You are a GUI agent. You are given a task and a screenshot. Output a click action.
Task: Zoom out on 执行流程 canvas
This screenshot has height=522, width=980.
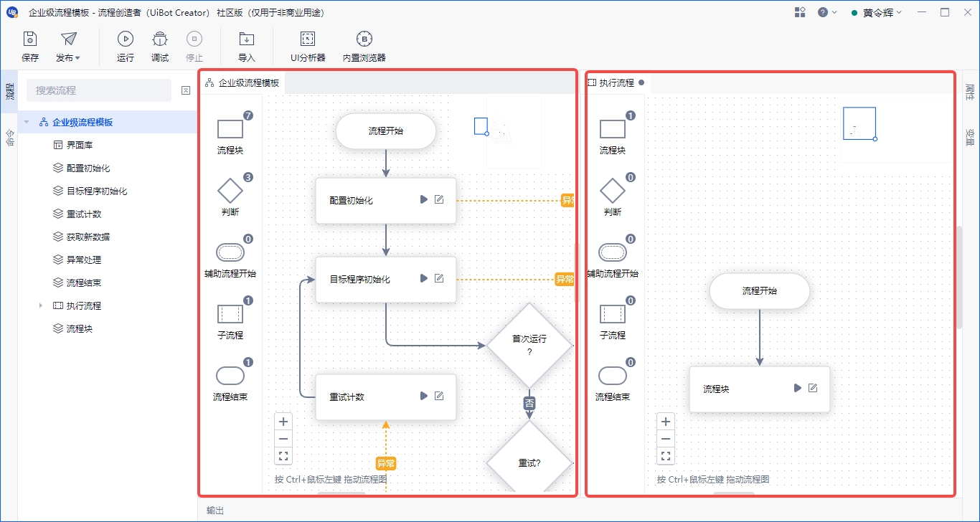pyautogui.click(x=666, y=439)
